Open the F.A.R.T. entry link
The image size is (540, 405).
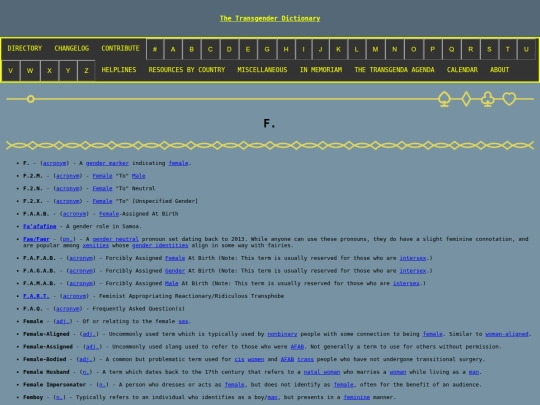point(36,296)
